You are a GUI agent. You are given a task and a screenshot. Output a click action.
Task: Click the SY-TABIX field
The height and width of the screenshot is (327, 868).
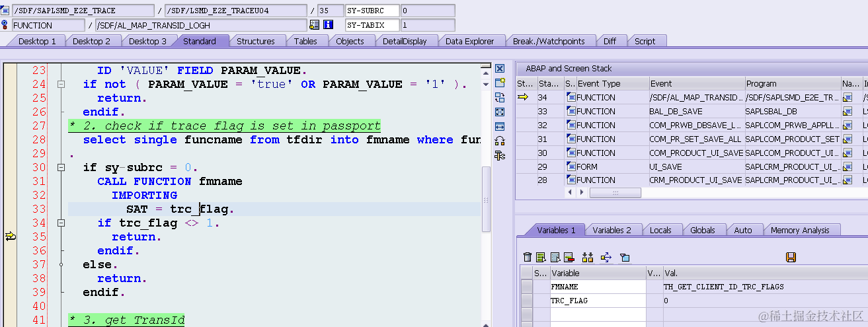click(x=373, y=25)
